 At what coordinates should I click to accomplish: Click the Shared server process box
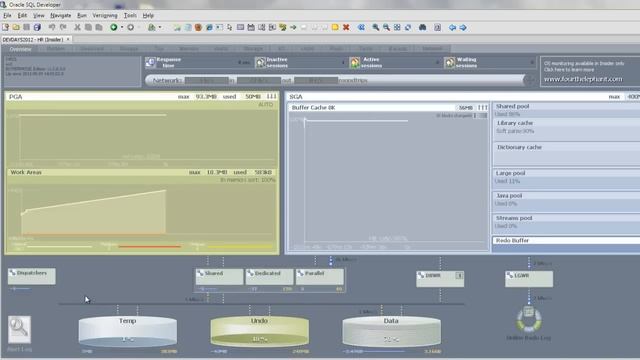(x=219, y=276)
